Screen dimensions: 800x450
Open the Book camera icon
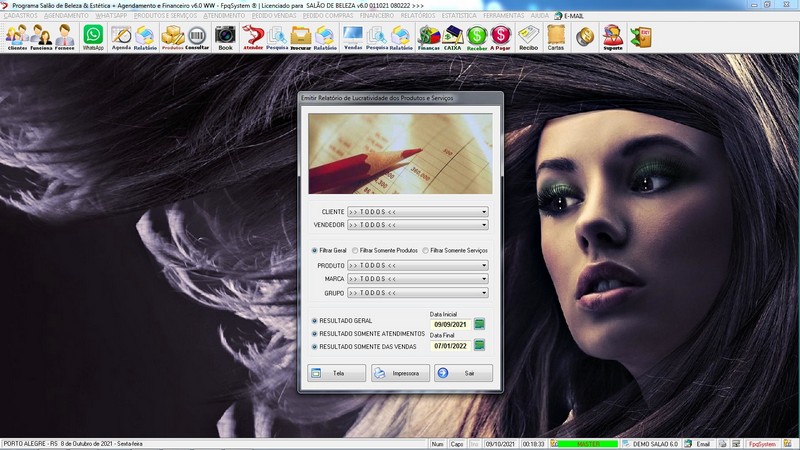[x=225, y=37]
